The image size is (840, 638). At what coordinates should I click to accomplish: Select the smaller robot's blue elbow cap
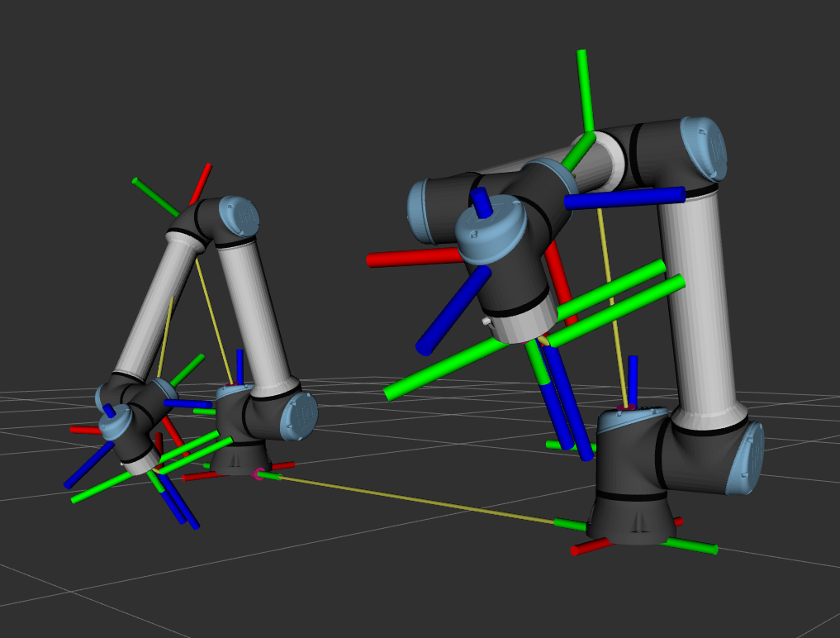click(240, 216)
